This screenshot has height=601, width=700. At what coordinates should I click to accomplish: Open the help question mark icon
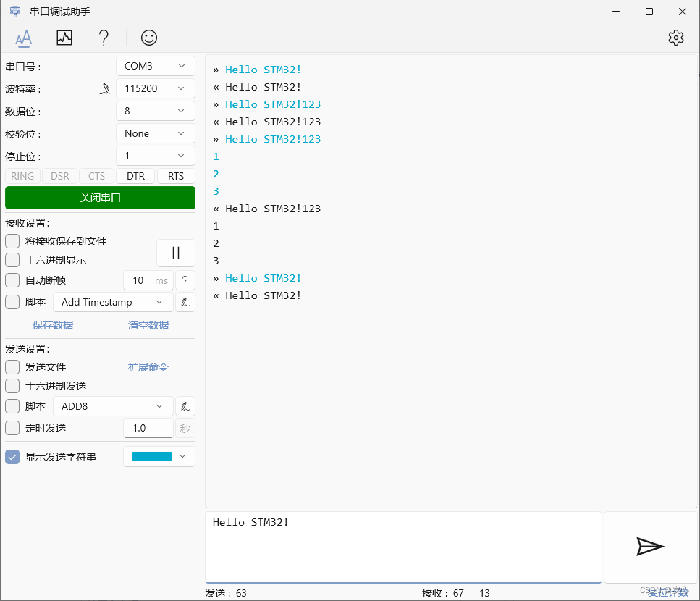[104, 38]
